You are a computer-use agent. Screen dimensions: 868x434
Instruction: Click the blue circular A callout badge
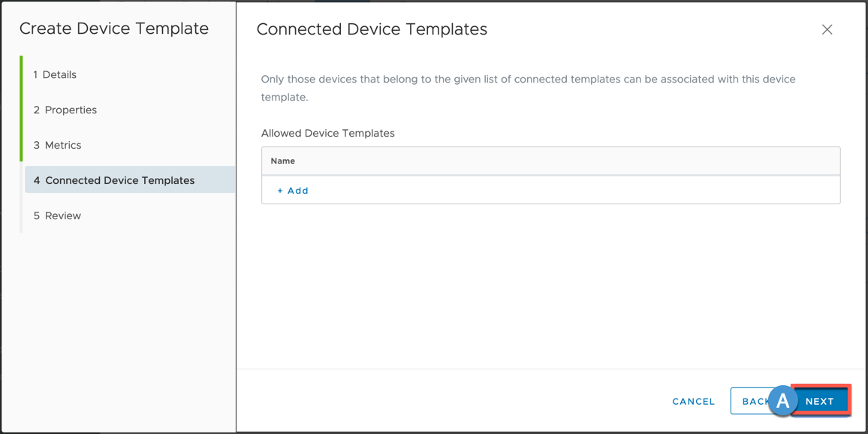pos(782,401)
